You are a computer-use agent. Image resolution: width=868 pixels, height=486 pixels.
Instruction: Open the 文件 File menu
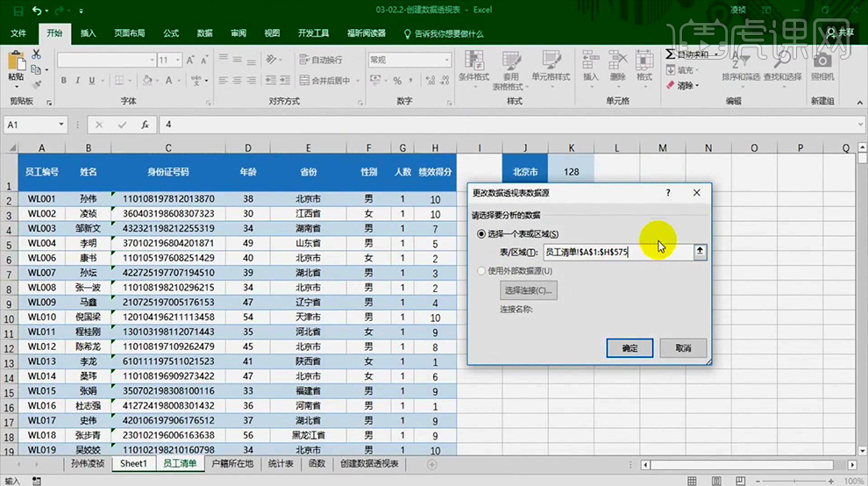(x=18, y=34)
